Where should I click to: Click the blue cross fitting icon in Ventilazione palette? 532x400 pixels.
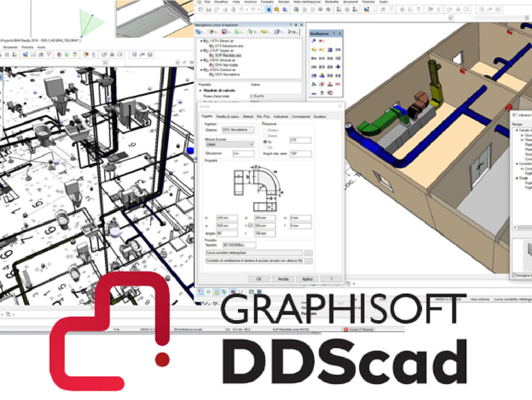click(338, 67)
